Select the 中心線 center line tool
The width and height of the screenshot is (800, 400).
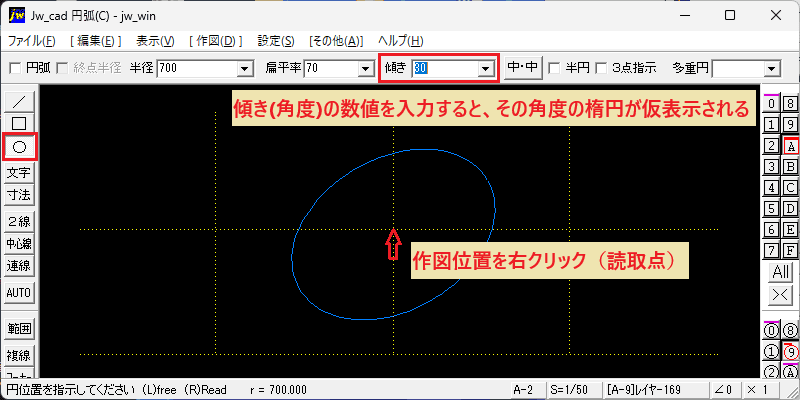point(19,244)
